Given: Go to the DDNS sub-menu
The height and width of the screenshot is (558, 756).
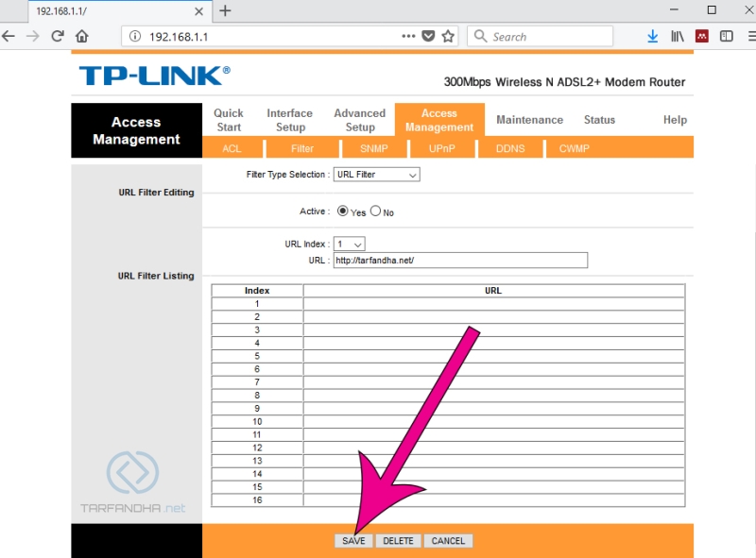Looking at the screenshot, I should [510, 148].
